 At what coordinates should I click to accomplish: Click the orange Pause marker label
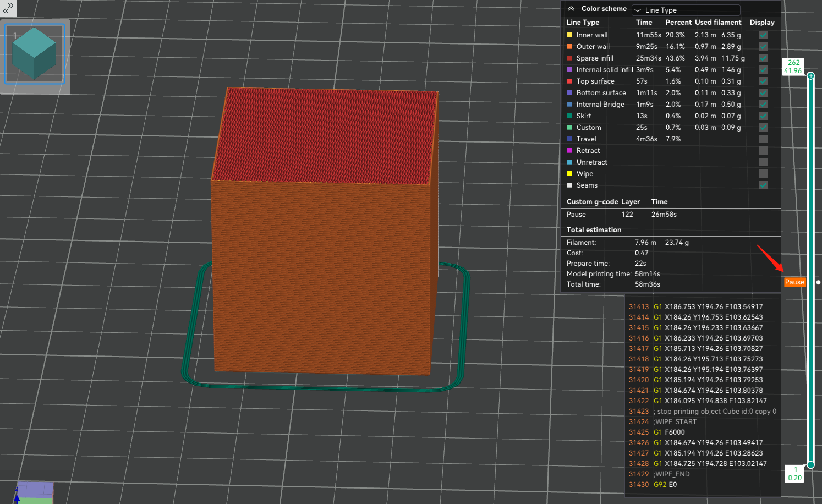794,282
